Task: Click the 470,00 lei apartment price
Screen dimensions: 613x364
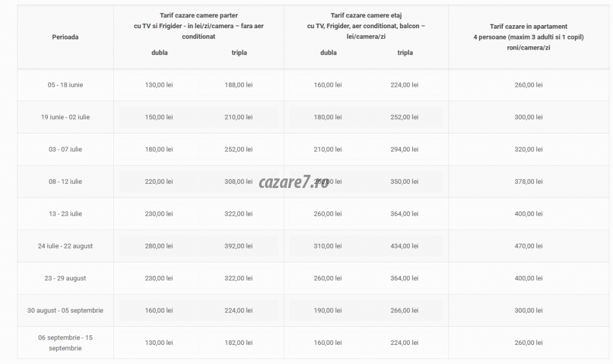Action: 529,246
